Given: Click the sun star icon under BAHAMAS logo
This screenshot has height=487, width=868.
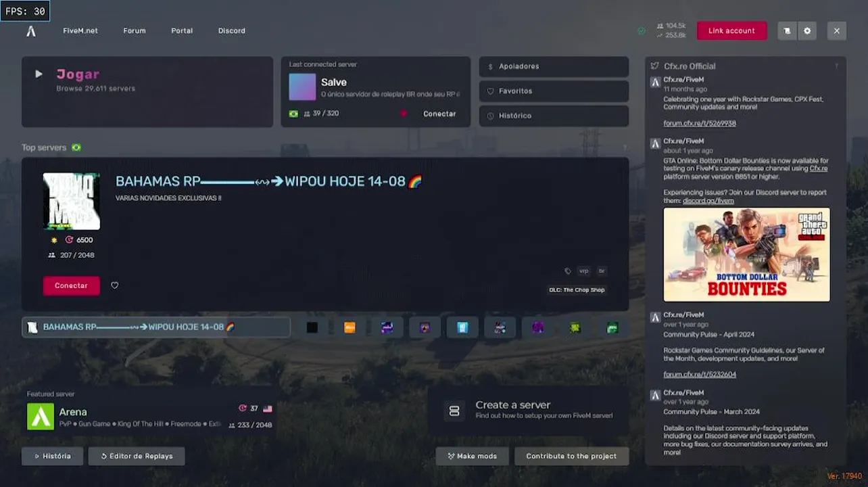Looking at the screenshot, I should [x=54, y=240].
